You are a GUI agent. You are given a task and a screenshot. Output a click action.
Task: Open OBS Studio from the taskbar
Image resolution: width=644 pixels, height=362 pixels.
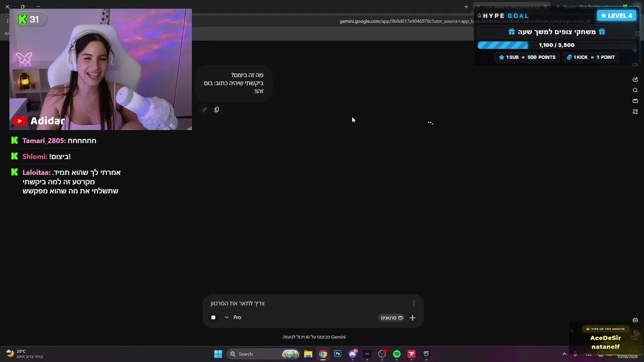click(x=382, y=354)
